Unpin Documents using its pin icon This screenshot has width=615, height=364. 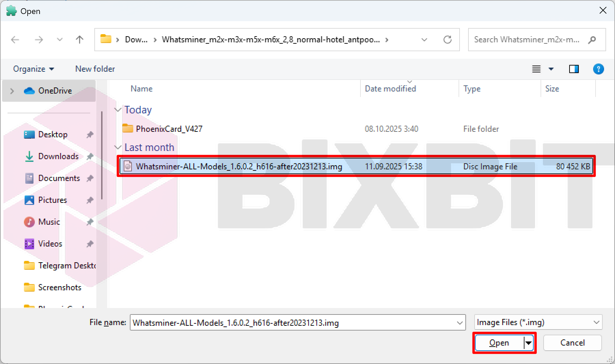(x=90, y=178)
